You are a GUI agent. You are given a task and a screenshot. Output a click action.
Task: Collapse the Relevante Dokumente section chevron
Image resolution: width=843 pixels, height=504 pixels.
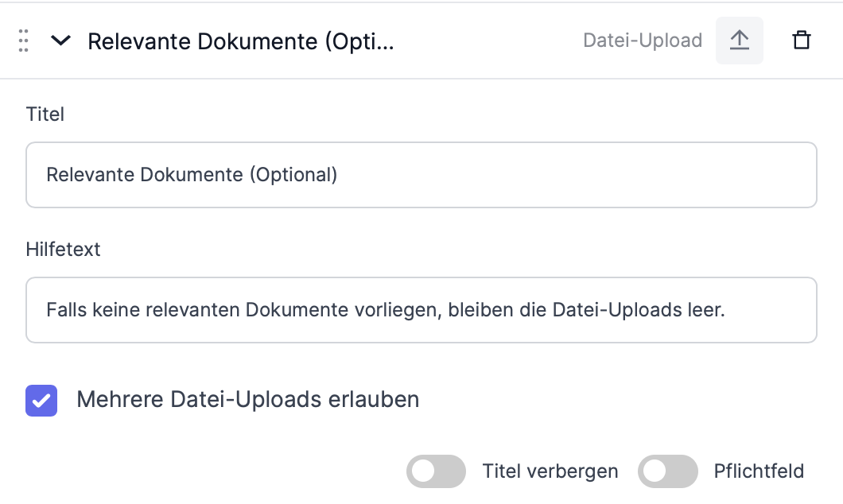click(x=60, y=41)
